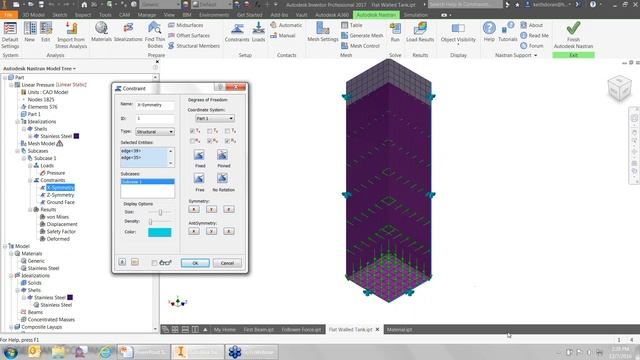Run the Nastran solve

[x=395, y=32]
